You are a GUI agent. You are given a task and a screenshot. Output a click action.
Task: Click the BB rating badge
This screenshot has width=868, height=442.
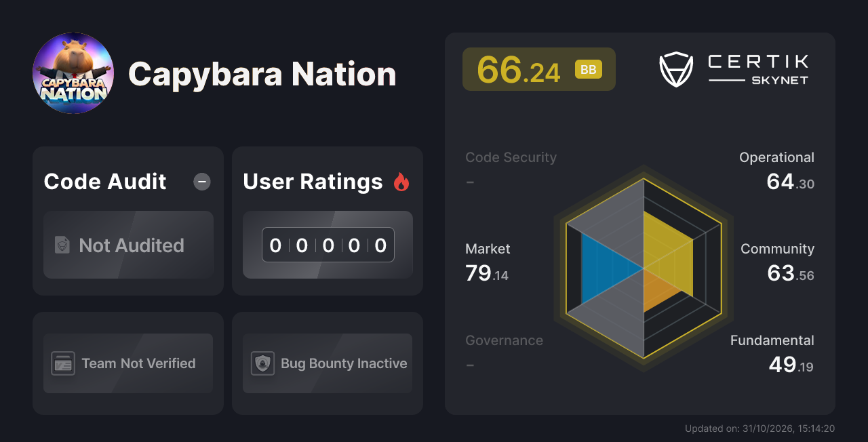(589, 70)
